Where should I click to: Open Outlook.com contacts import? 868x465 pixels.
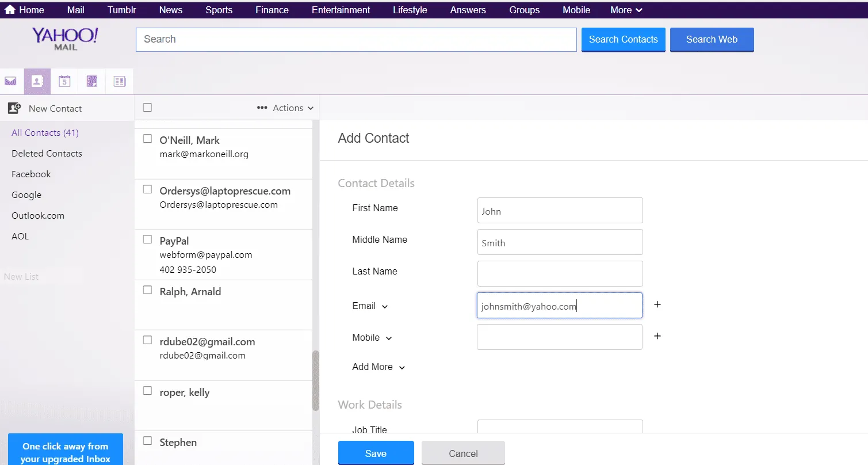[x=38, y=215]
